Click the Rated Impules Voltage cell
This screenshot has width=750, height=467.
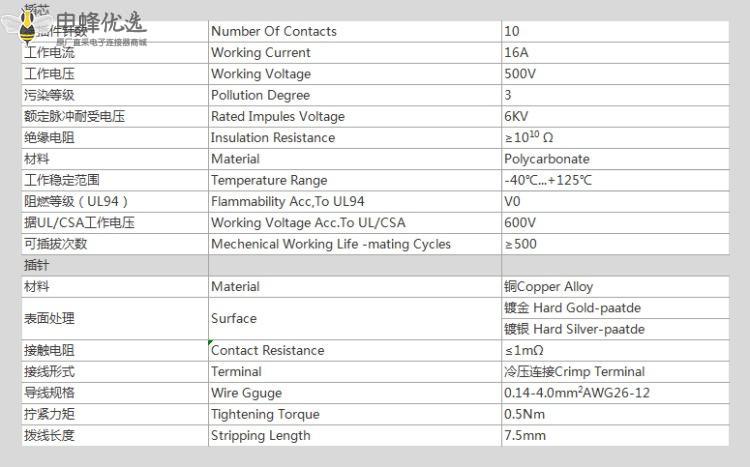click(277, 116)
